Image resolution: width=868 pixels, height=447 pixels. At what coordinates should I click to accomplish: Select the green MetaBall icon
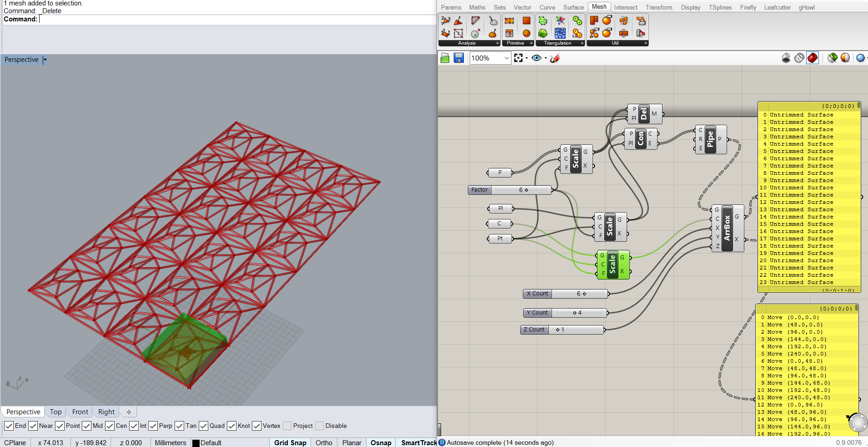(577, 20)
